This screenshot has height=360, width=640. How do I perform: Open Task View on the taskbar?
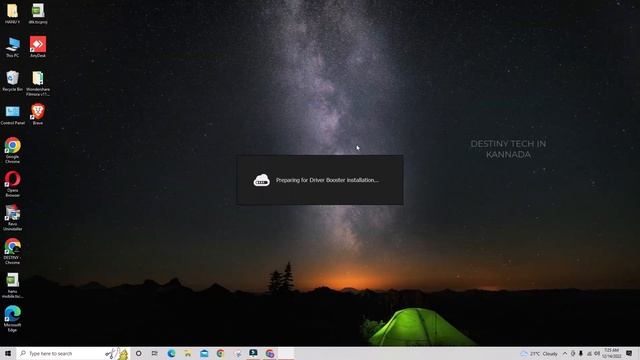155,353
